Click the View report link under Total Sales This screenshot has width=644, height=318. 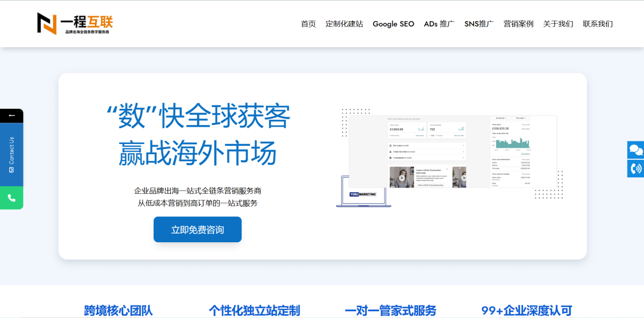[x=420, y=136]
